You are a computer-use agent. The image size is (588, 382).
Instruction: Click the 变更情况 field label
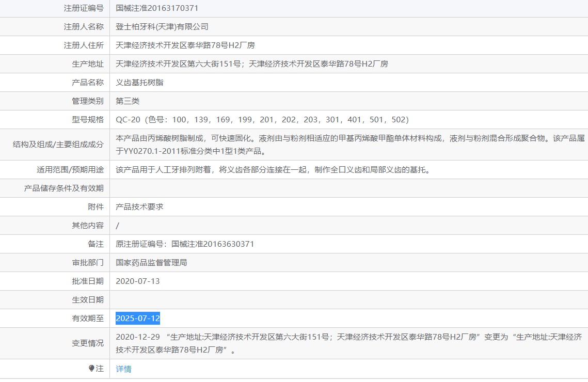[x=88, y=343]
